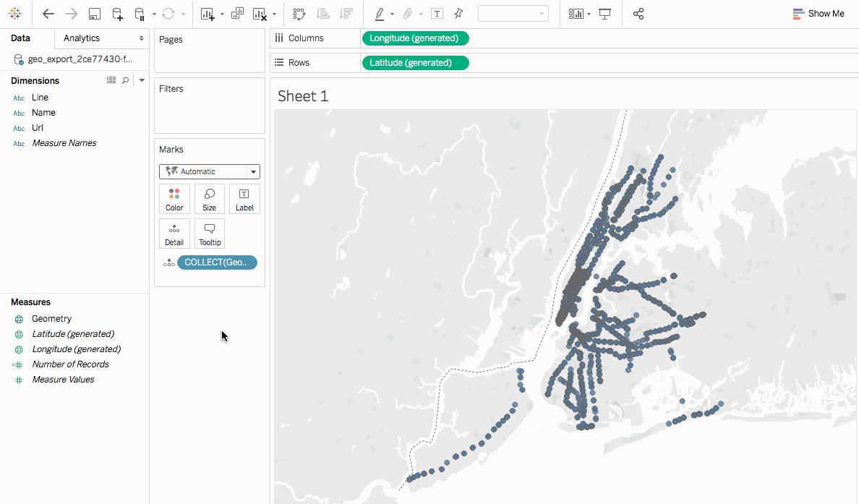The image size is (859, 504).
Task: Toggle presentation mode
Action: (x=604, y=14)
